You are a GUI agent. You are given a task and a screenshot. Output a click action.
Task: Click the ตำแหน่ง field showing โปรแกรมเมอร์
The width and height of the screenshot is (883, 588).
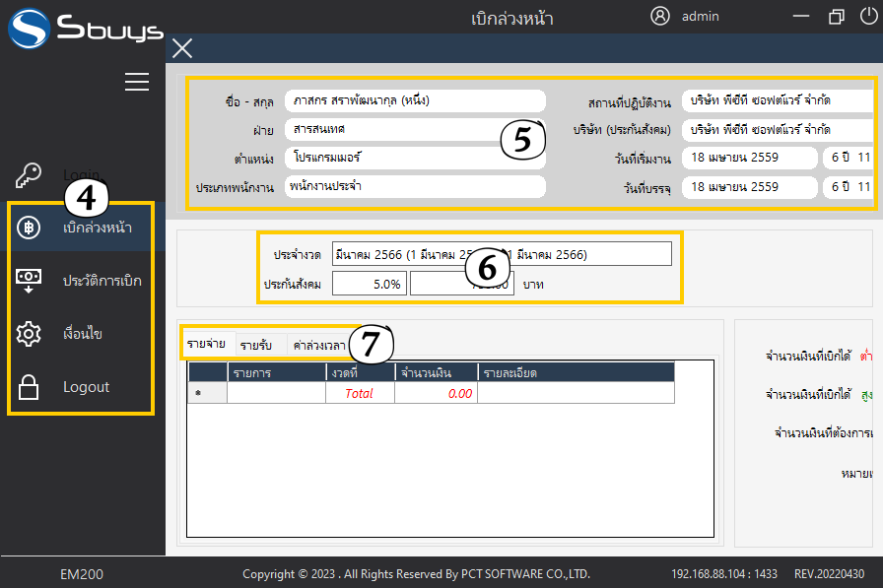point(414,157)
